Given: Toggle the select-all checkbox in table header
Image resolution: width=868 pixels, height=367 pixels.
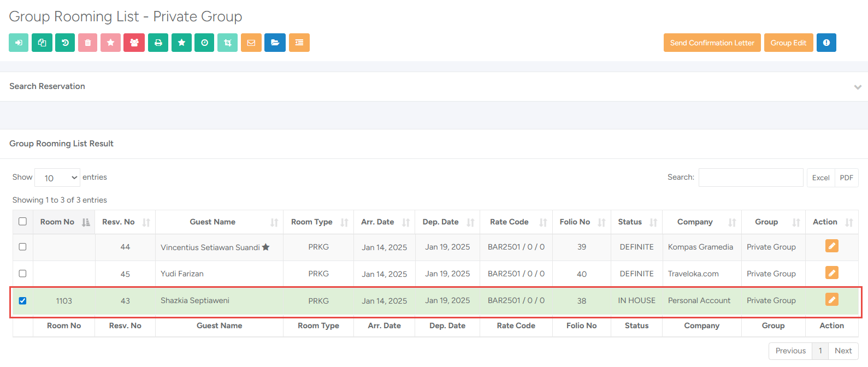Looking at the screenshot, I should pyautogui.click(x=22, y=221).
